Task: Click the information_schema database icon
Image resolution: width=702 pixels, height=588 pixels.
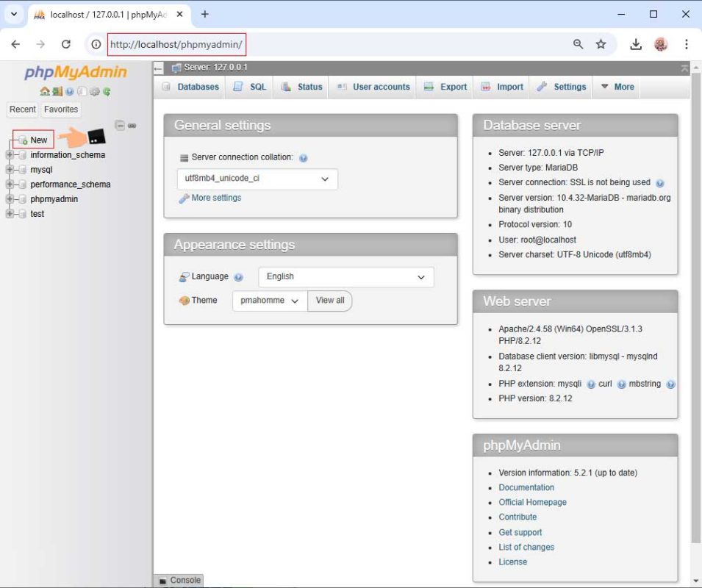Action: (22, 155)
